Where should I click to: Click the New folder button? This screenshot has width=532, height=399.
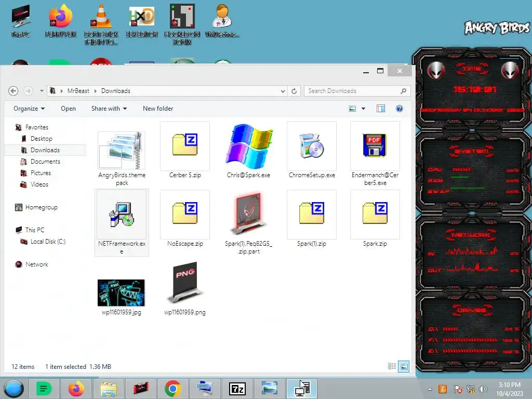158,109
